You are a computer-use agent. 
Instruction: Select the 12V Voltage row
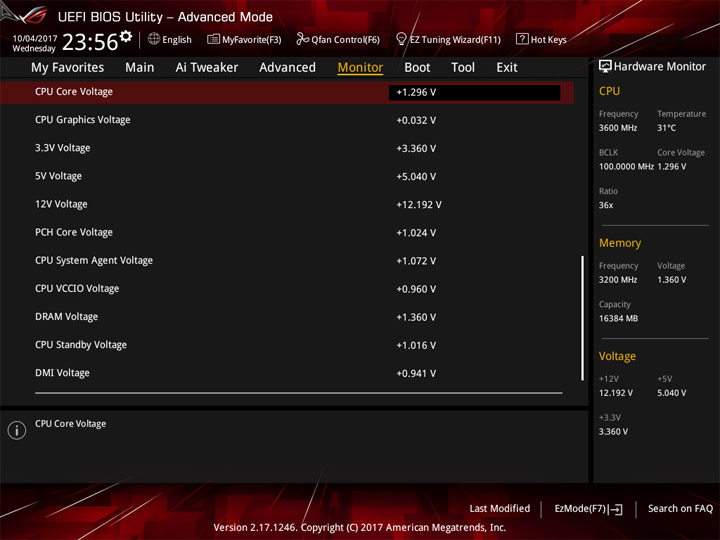tap(287, 204)
